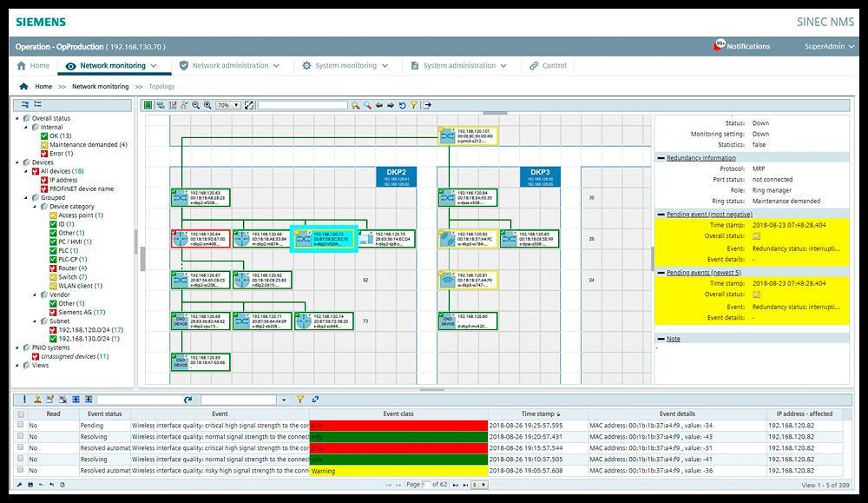Viewport: 868px width, 503px height.
Task: Go to next page of events
Action: pyautogui.click(x=456, y=485)
